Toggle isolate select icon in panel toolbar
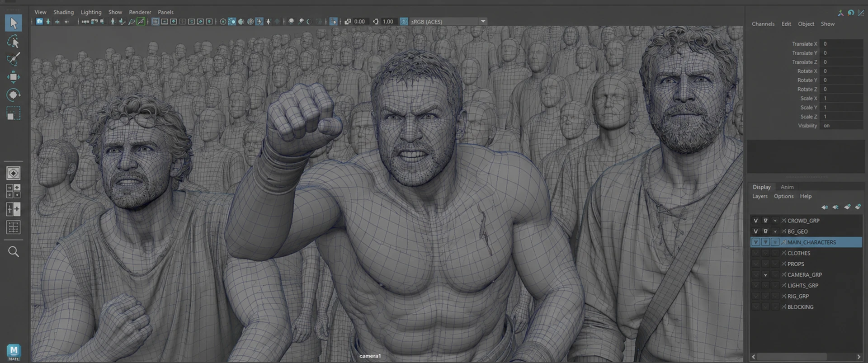 pyautogui.click(x=333, y=21)
